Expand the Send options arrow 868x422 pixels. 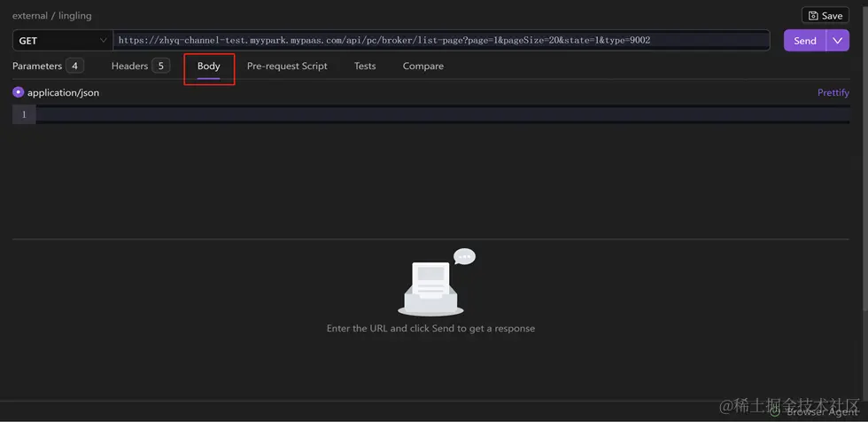tap(838, 41)
